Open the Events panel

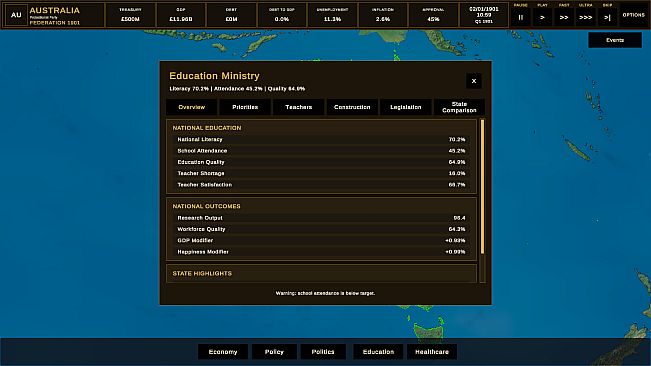(x=615, y=40)
